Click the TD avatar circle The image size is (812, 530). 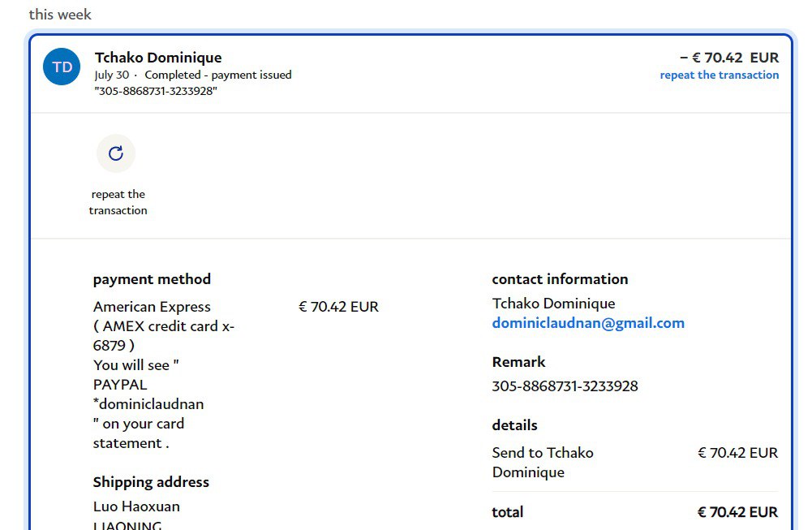click(62, 67)
